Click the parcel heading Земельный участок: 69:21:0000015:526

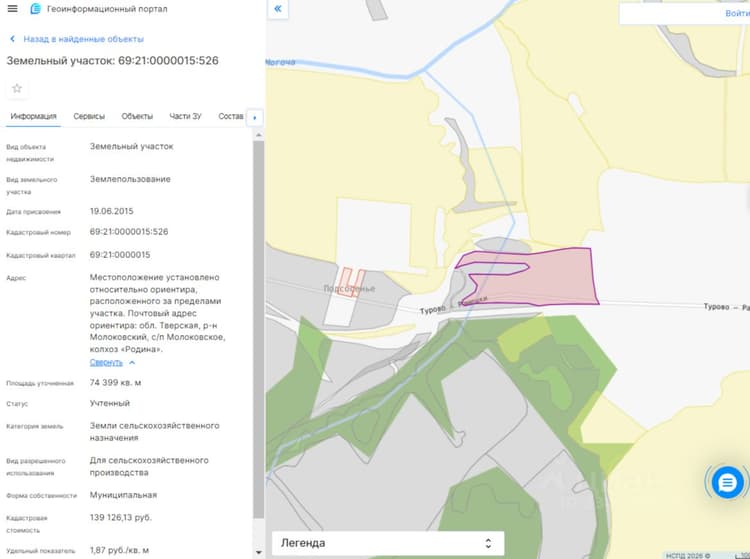[x=112, y=61]
